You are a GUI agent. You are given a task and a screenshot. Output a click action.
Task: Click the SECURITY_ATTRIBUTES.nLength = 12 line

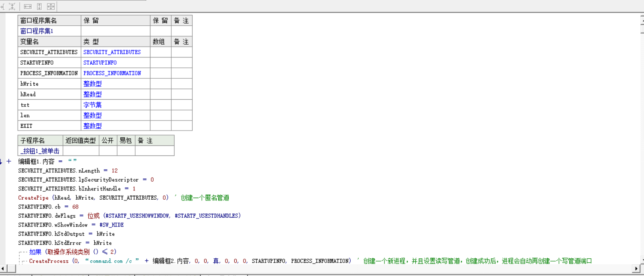point(68,171)
